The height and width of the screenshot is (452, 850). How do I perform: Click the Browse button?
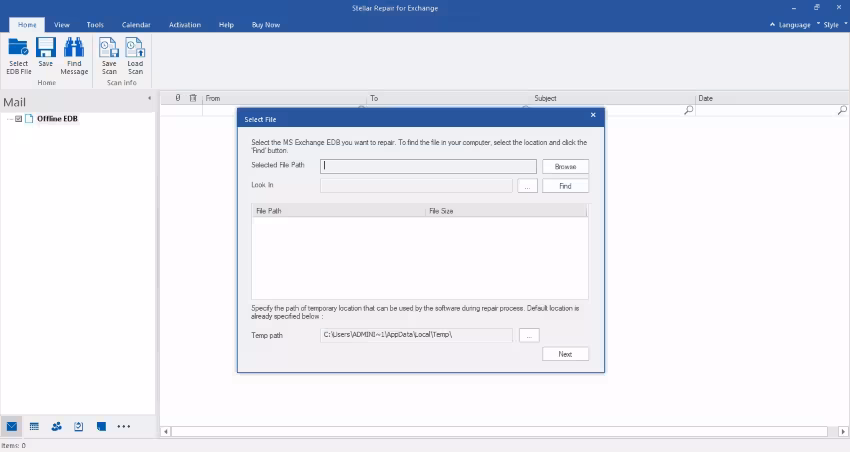pos(565,166)
